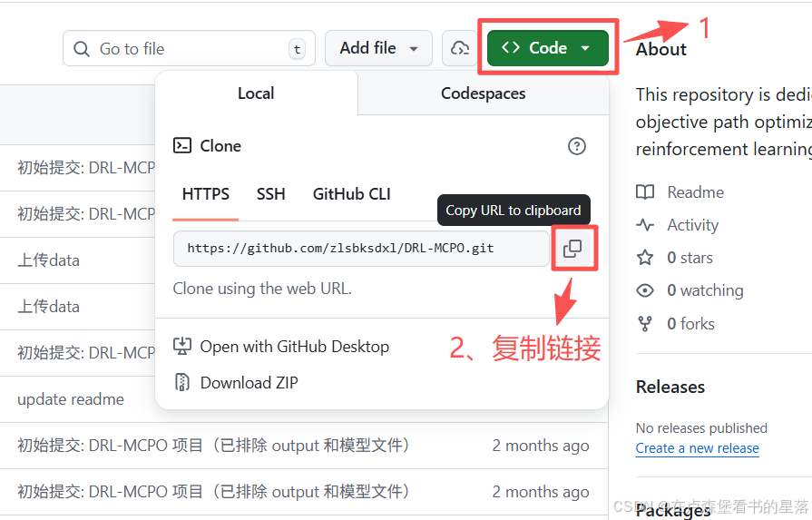Viewport: 812px width, 520px height.
Task: Click the fork icon next to 0 forks
Action: (645, 324)
